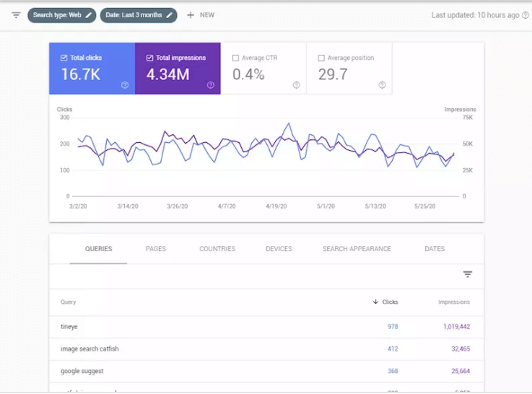Switch to the Countries tab
Viewport: 532px width, 394px height.
217,249
